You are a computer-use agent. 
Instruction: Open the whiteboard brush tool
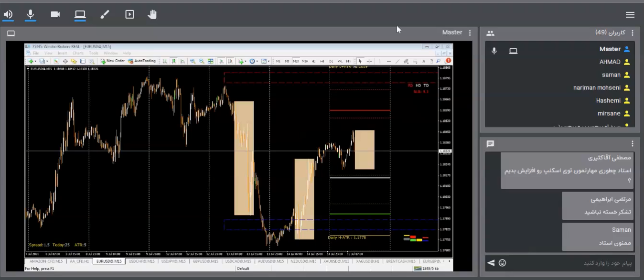click(x=105, y=14)
